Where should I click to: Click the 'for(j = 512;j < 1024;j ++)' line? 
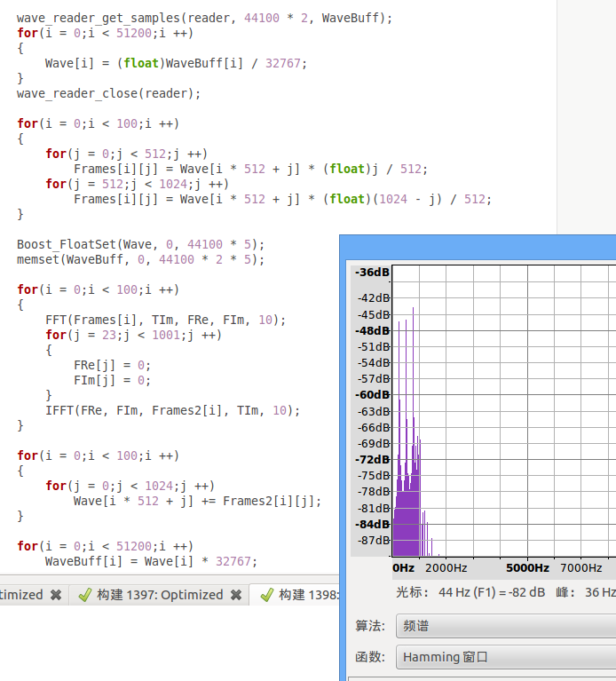pyautogui.click(x=137, y=184)
